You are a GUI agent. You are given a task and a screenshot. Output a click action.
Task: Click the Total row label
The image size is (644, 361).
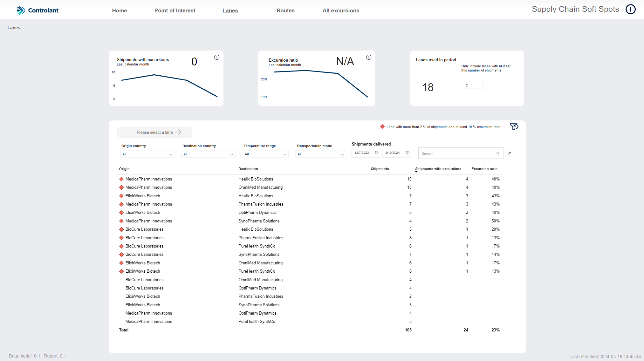tap(124, 330)
